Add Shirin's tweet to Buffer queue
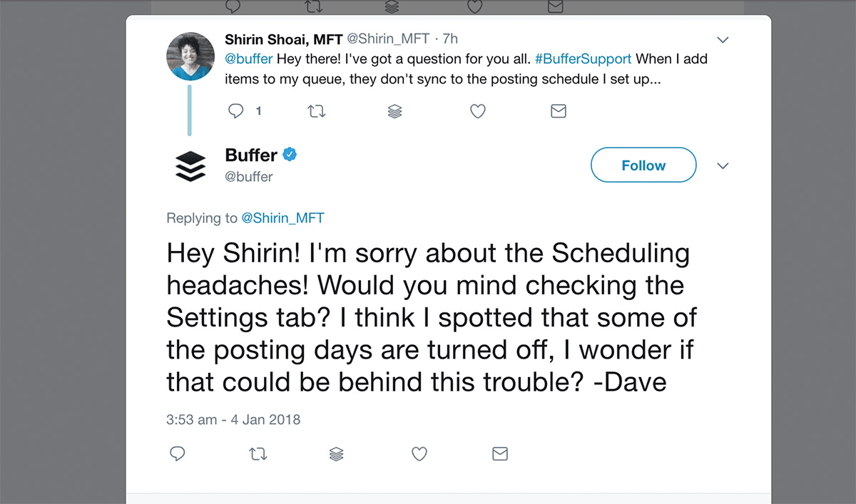 click(x=394, y=111)
